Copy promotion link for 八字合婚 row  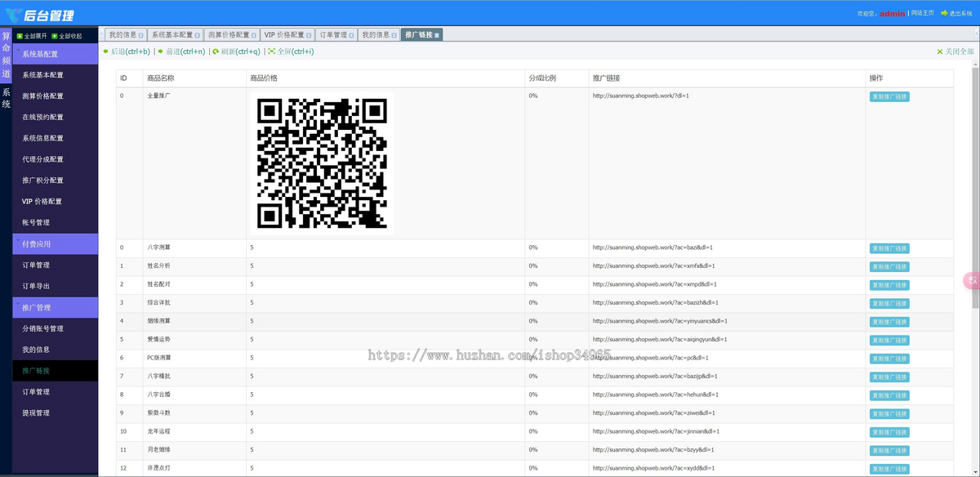click(889, 395)
